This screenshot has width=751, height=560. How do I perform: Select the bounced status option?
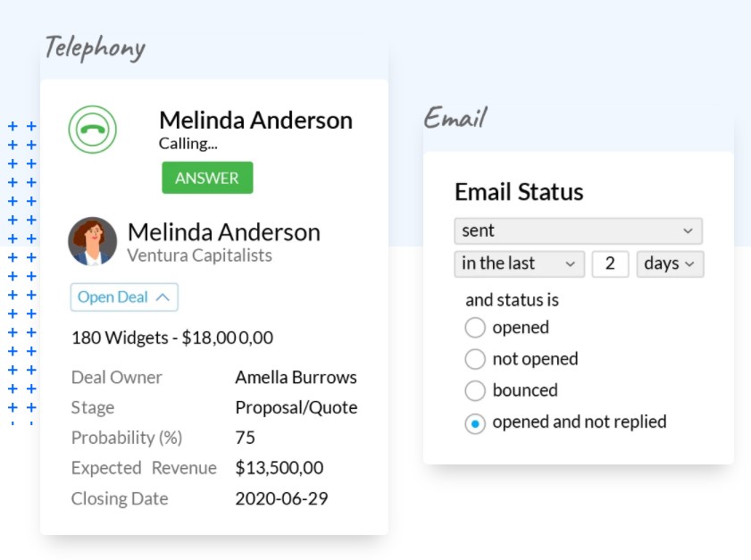click(x=474, y=390)
